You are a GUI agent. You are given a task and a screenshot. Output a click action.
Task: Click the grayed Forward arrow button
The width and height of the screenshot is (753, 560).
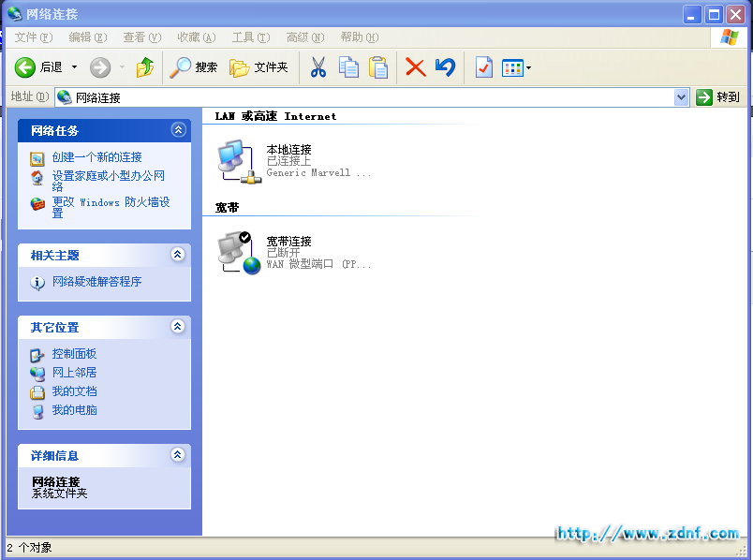click(x=100, y=67)
